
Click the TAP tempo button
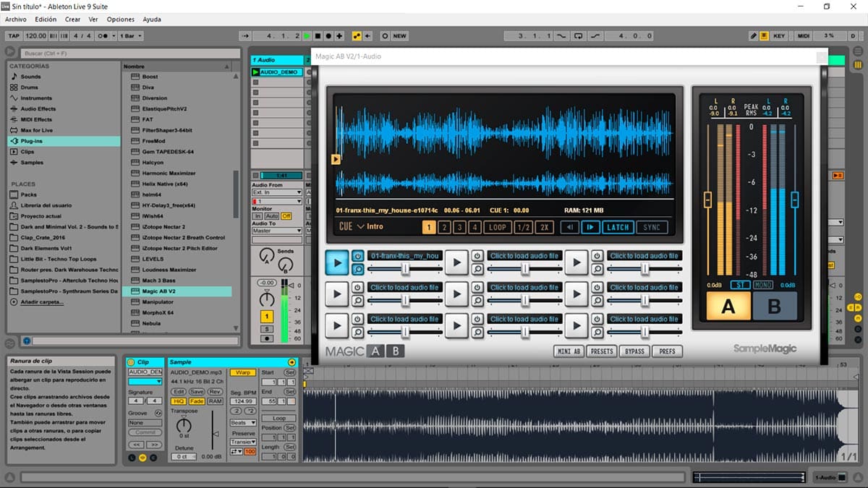[14, 35]
